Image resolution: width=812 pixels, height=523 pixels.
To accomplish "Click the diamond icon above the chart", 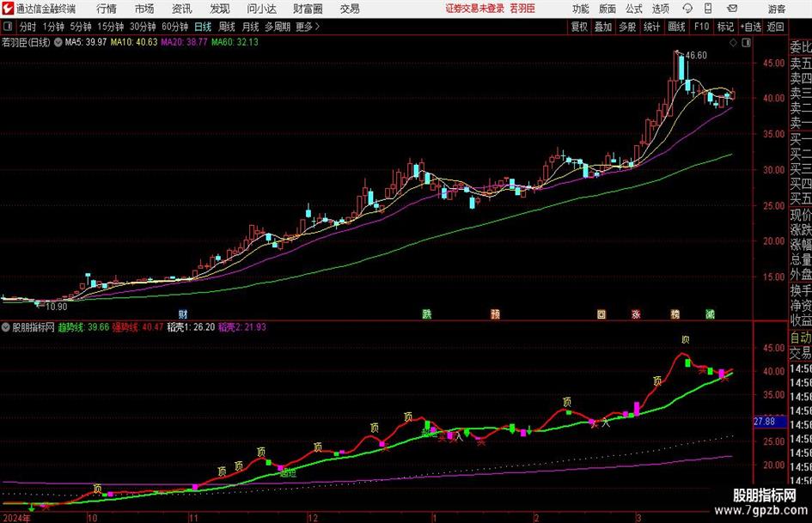I will (733, 43).
